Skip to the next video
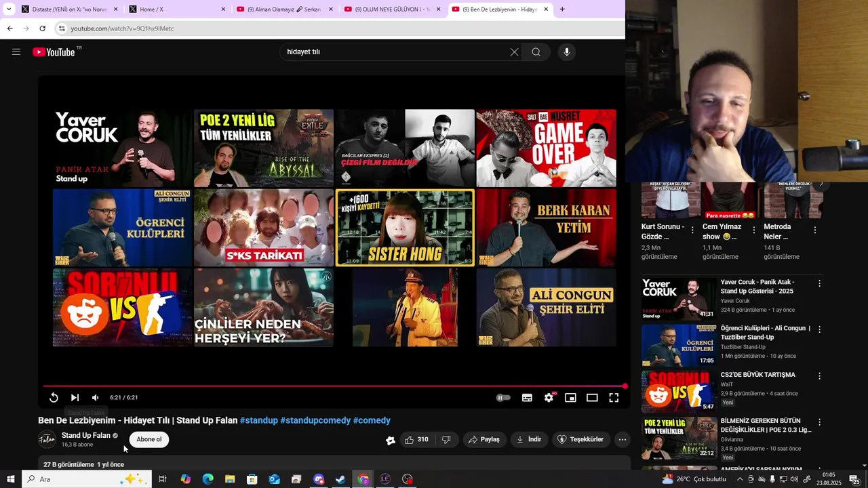868x488 pixels. (x=75, y=398)
